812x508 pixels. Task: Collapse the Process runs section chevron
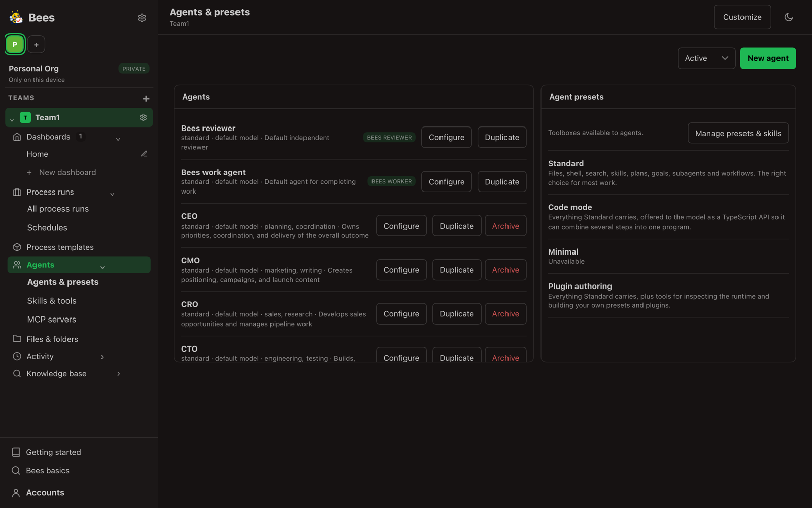112,194
